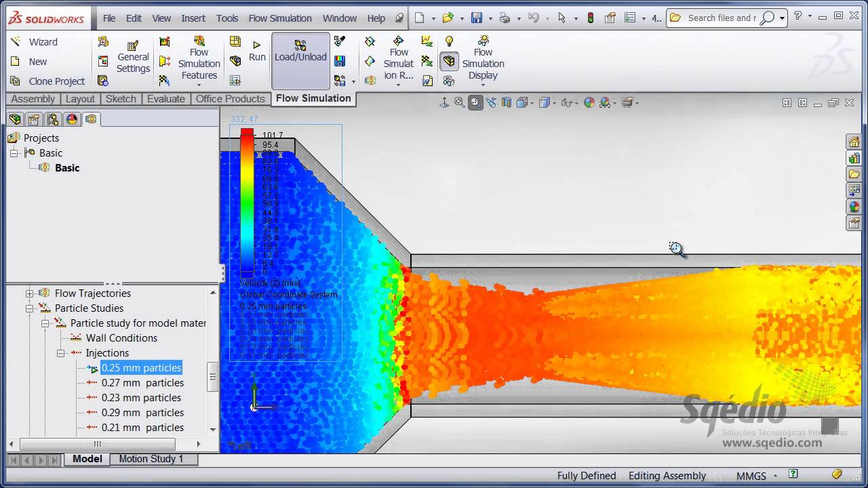
Task: Open the File menu
Action: click(x=109, y=18)
